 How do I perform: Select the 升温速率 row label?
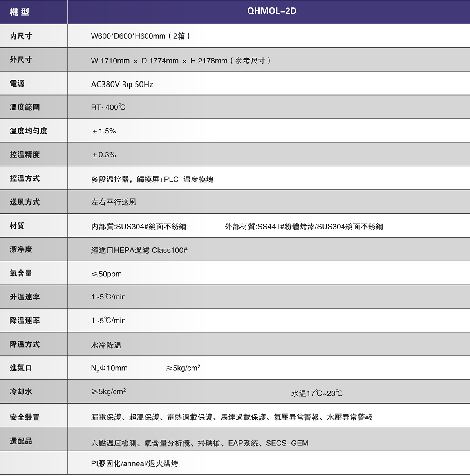25,297
